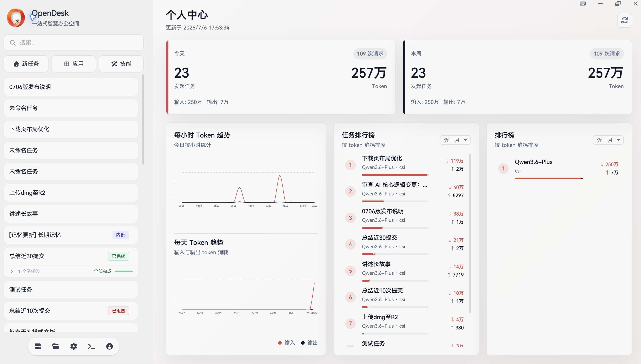This screenshot has width=641, height=364.
Task: Click the sidebar task list scrollbar
Action: (143, 119)
